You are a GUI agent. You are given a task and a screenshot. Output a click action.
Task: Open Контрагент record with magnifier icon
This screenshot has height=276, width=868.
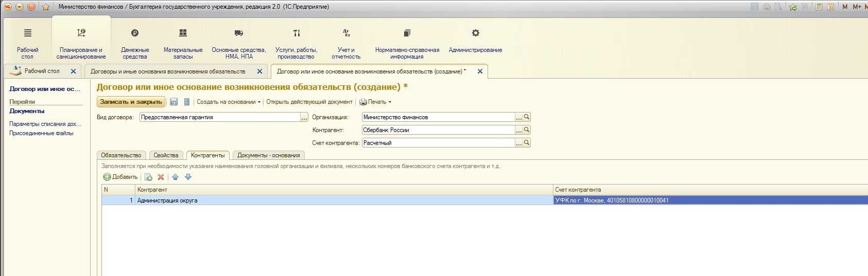(527, 130)
